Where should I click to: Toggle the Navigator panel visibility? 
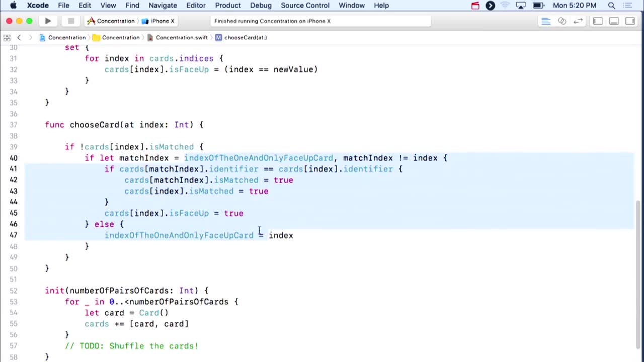pyautogui.click(x=598, y=21)
